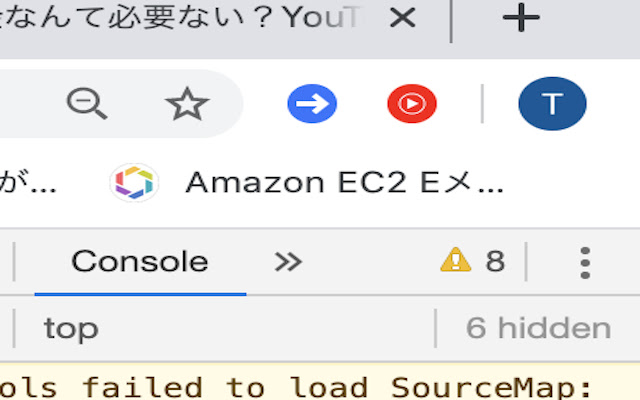Show the 8 warnings count

coord(494,262)
